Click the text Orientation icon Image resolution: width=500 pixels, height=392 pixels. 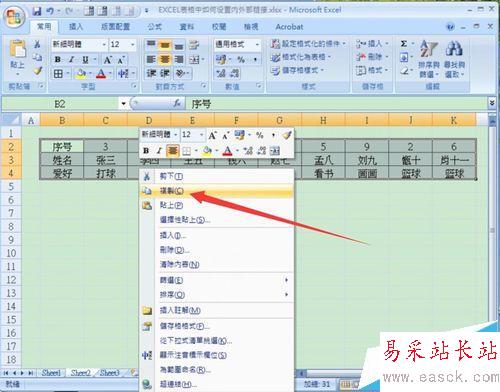tap(180, 73)
